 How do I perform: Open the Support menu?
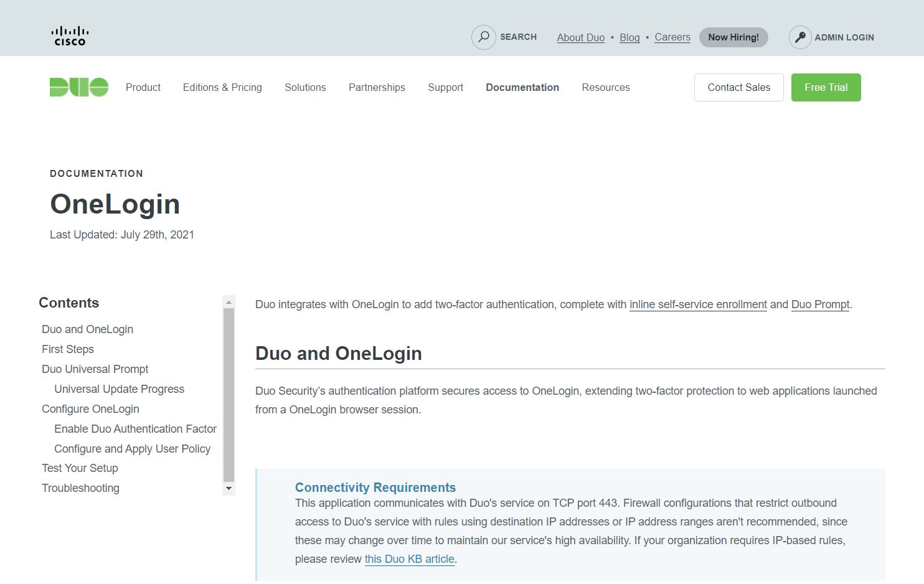click(x=446, y=88)
